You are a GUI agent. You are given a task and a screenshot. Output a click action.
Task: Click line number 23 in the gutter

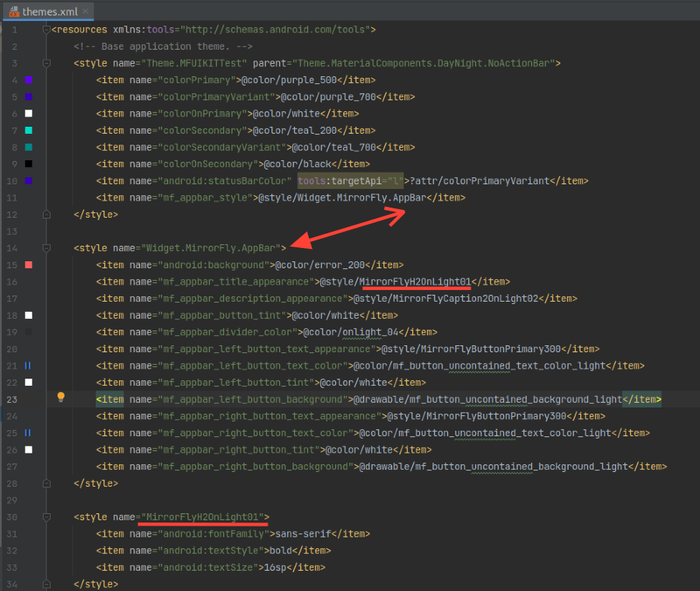[x=12, y=400]
